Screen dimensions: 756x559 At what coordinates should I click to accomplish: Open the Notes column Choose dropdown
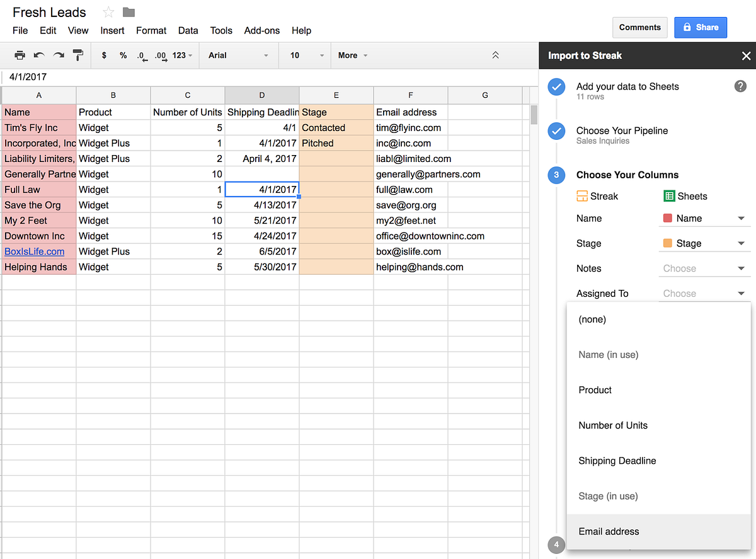pyautogui.click(x=704, y=268)
